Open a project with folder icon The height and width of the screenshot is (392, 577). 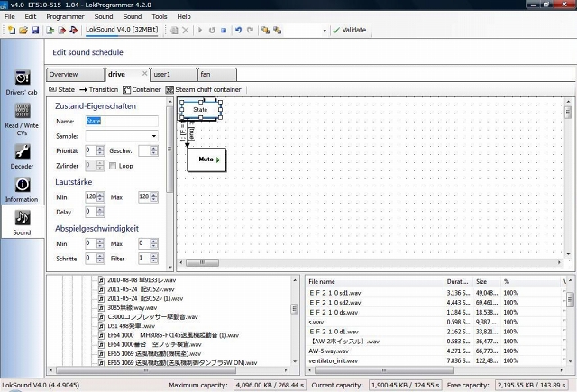coord(23,30)
